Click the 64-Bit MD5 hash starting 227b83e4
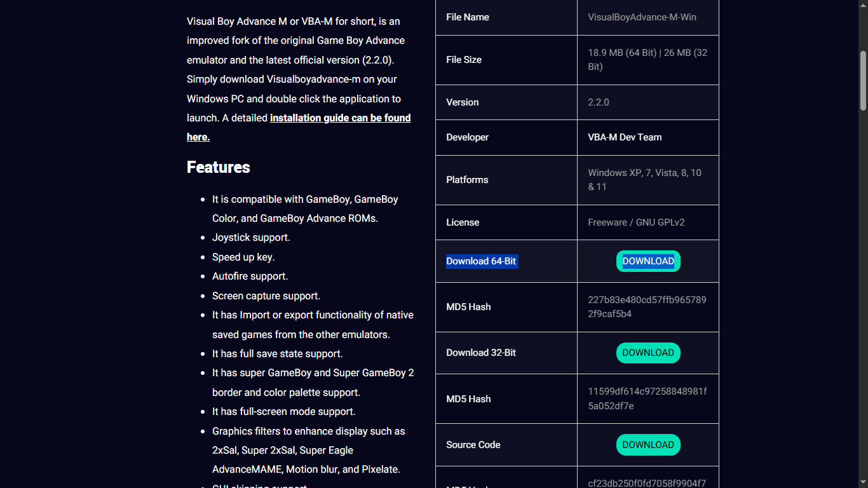 (x=647, y=307)
